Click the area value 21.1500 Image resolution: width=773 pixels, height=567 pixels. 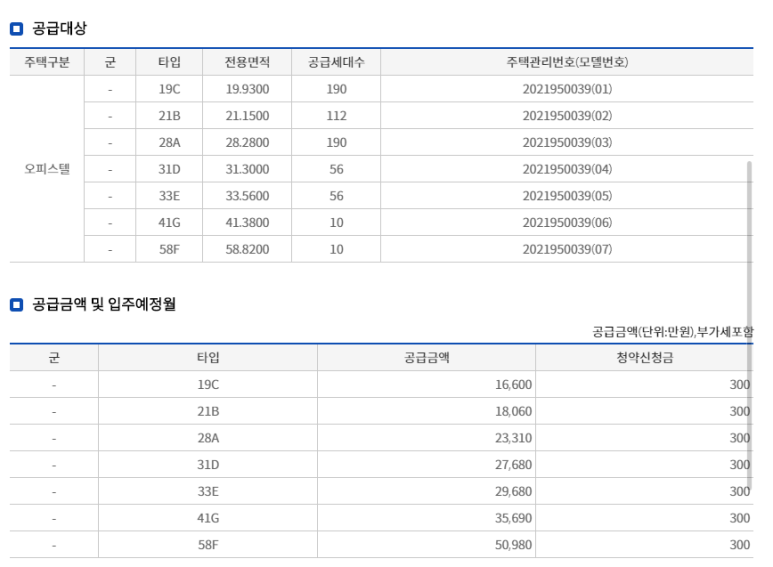tap(247, 116)
